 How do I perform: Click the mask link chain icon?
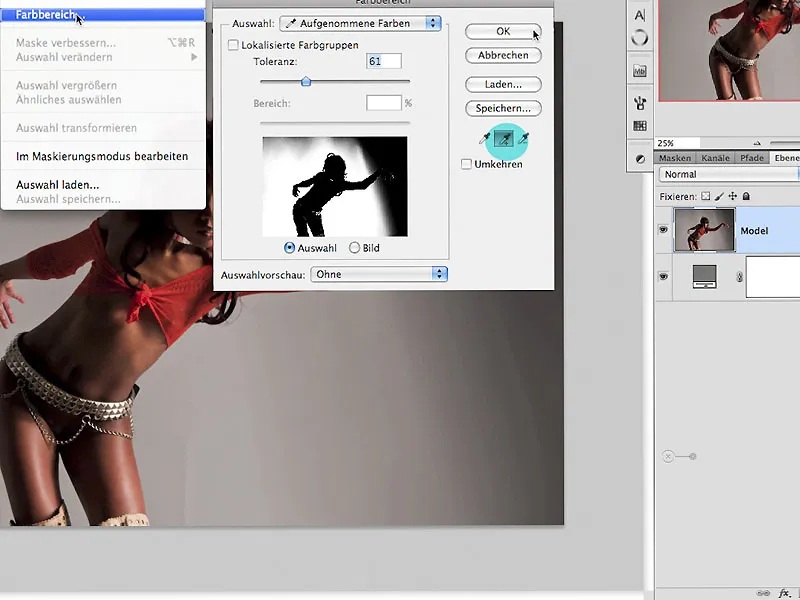pyautogui.click(x=739, y=277)
